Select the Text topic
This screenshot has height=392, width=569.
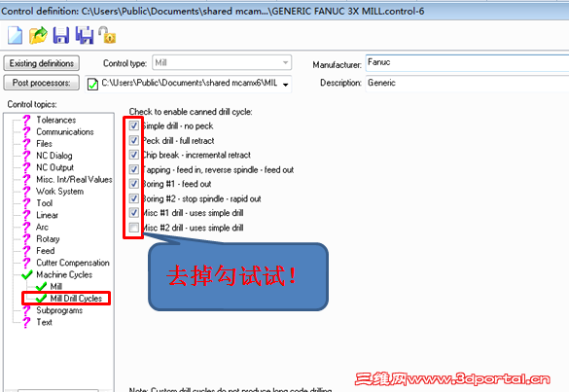pos(45,322)
